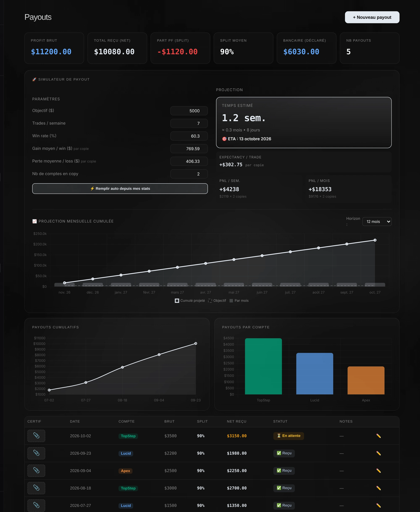Click the STATUT column header
Viewport: 420px width, 512px height.
(x=280, y=421)
